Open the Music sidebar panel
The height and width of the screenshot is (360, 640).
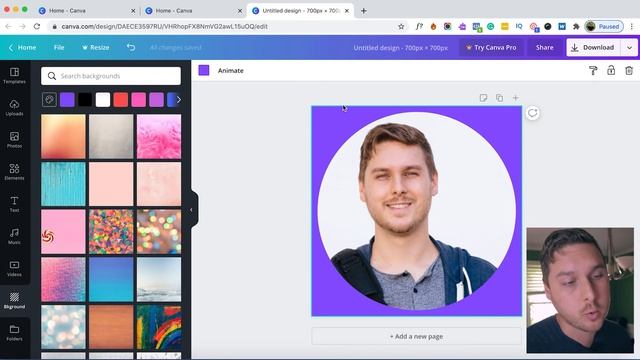14,236
